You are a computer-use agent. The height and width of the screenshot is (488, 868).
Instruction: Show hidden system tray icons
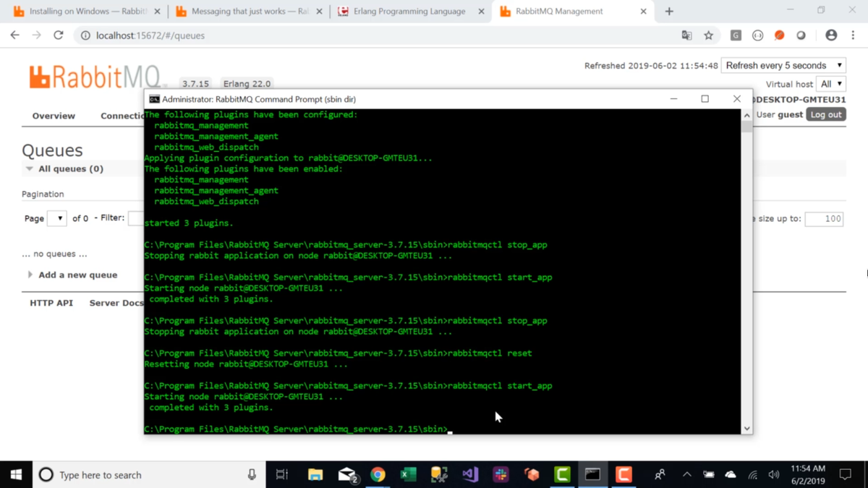(x=686, y=475)
